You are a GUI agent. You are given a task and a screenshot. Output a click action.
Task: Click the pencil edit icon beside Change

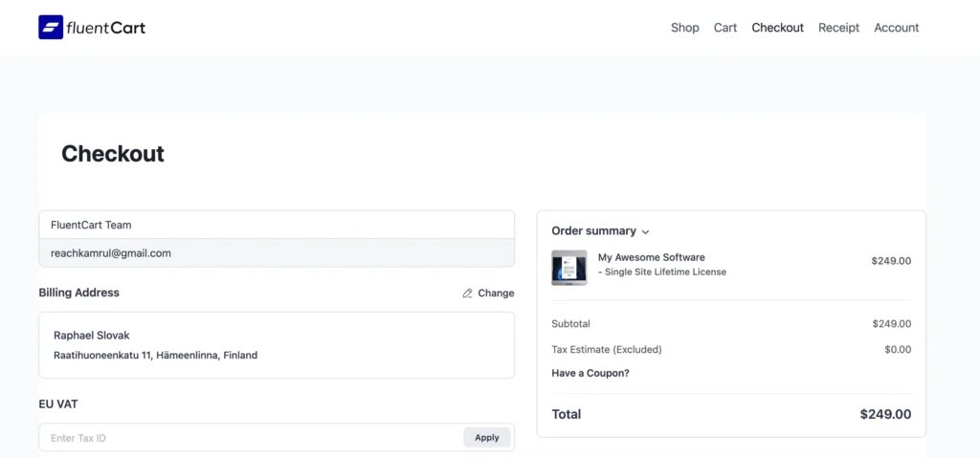468,294
